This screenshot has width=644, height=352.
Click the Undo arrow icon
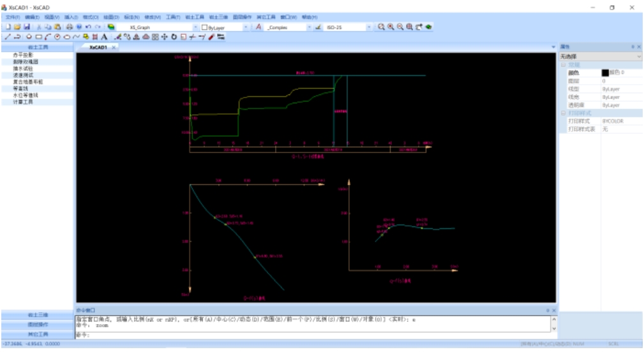[x=88, y=27]
